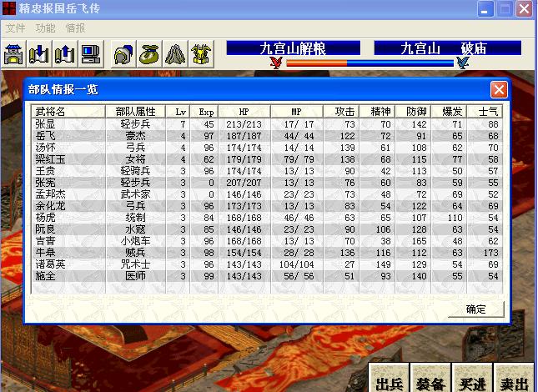Screen dimensions: 538x392
Task: Open the 情报 menu
Action: click(75, 28)
